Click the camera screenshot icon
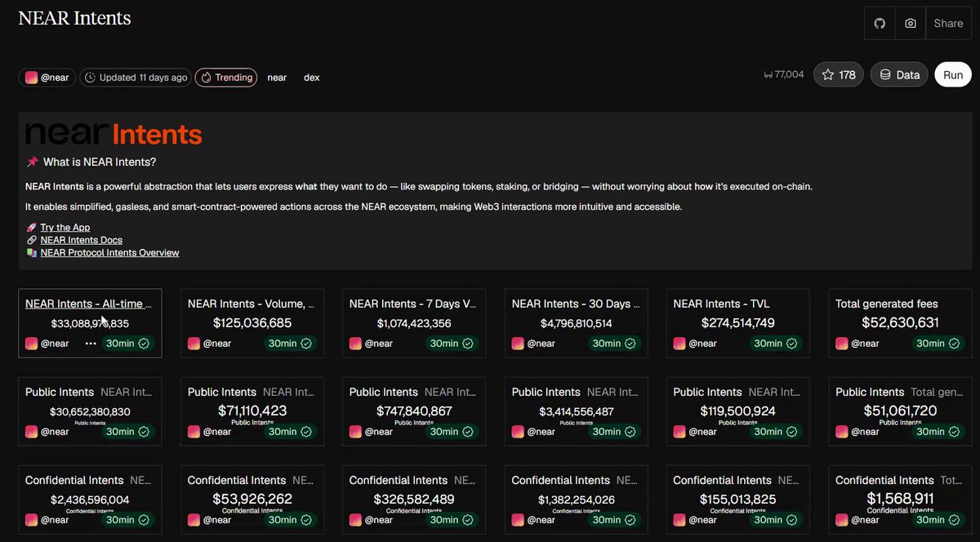This screenshot has width=980, height=542. click(911, 24)
